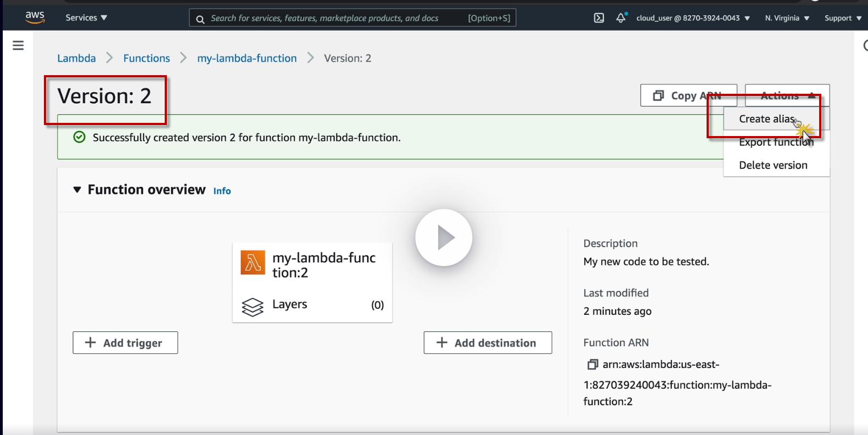
Task: Click the green success checkmark icon
Action: click(x=80, y=137)
